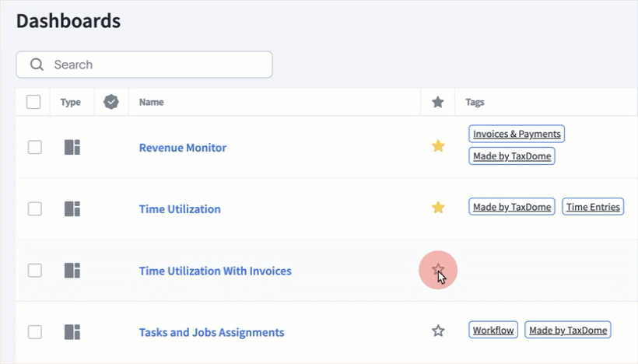The image size is (638, 364).
Task: Toggle the select-all checkbox in header
Action: [33, 102]
